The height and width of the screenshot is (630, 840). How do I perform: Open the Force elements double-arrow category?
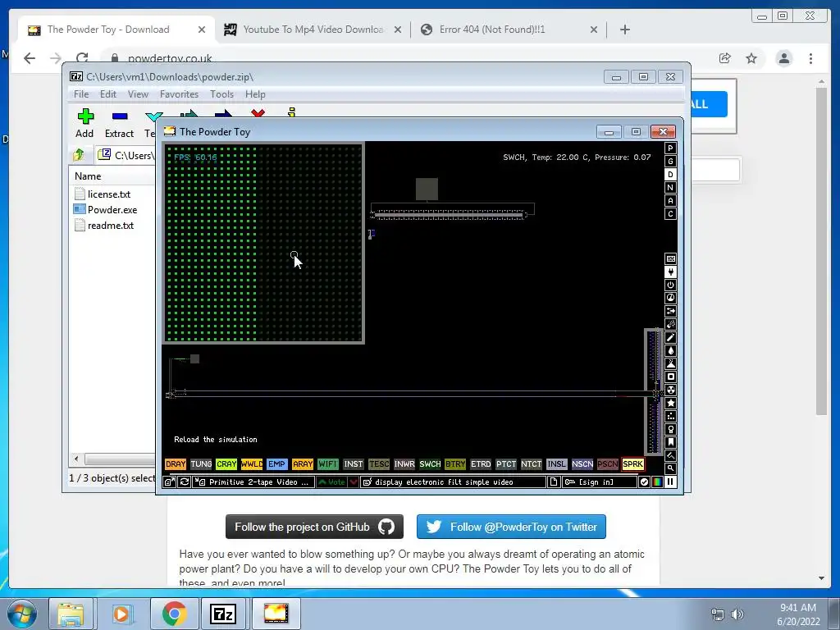(x=670, y=311)
